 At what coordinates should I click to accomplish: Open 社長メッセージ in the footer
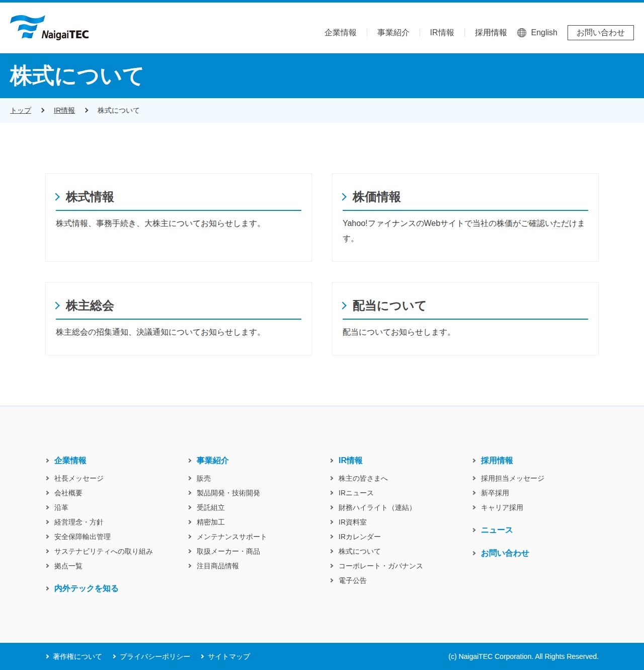pyautogui.click(x=79, y=478)
